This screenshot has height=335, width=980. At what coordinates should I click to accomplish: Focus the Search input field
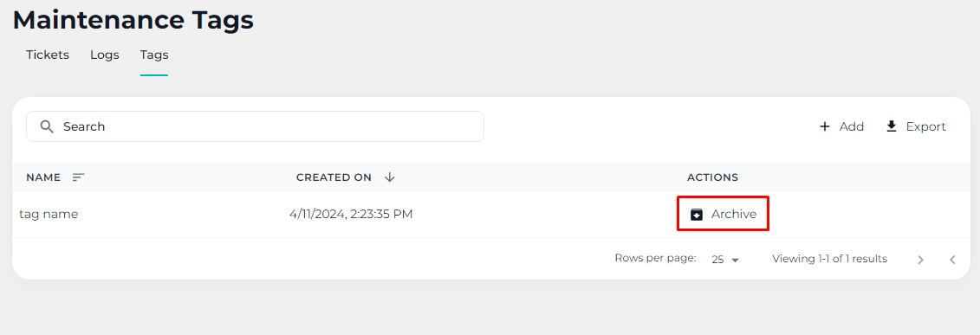255,126
